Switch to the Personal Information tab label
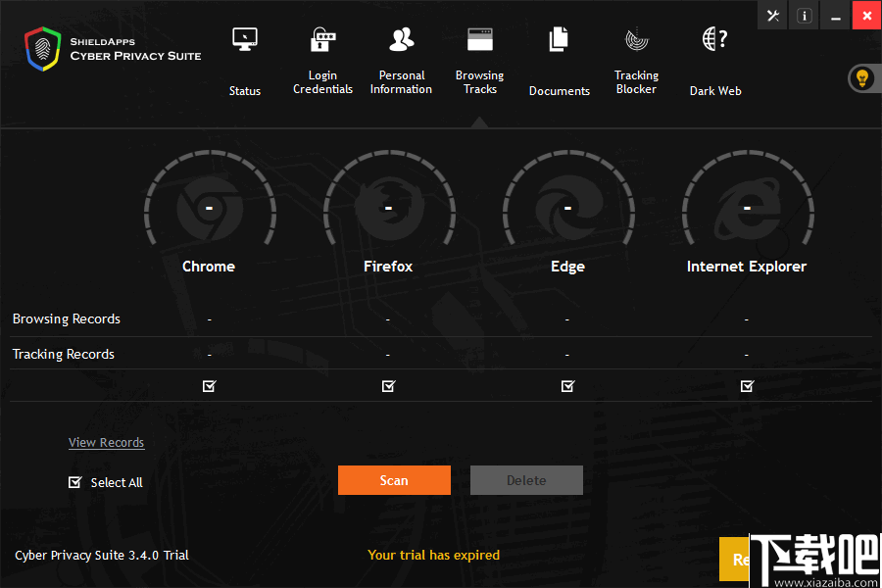882x588 pixels. click(401, 82)
